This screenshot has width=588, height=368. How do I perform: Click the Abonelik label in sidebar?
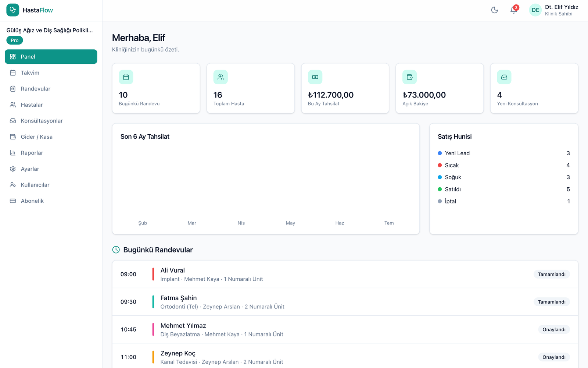click(x=32, y=201)
